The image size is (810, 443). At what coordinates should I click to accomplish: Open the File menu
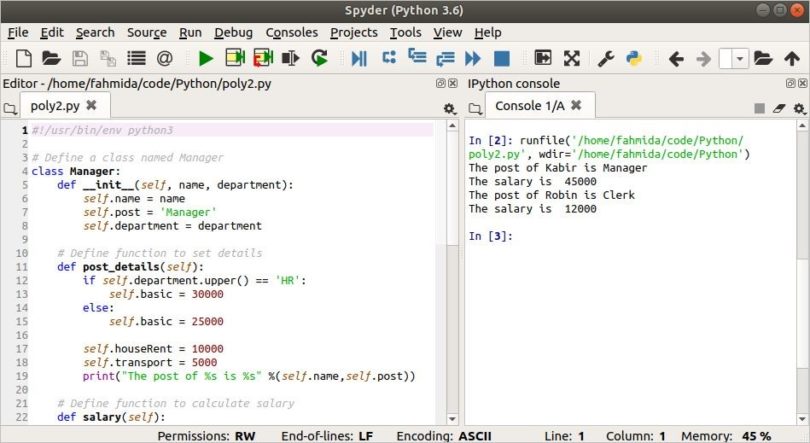click(x=18, y=33)
